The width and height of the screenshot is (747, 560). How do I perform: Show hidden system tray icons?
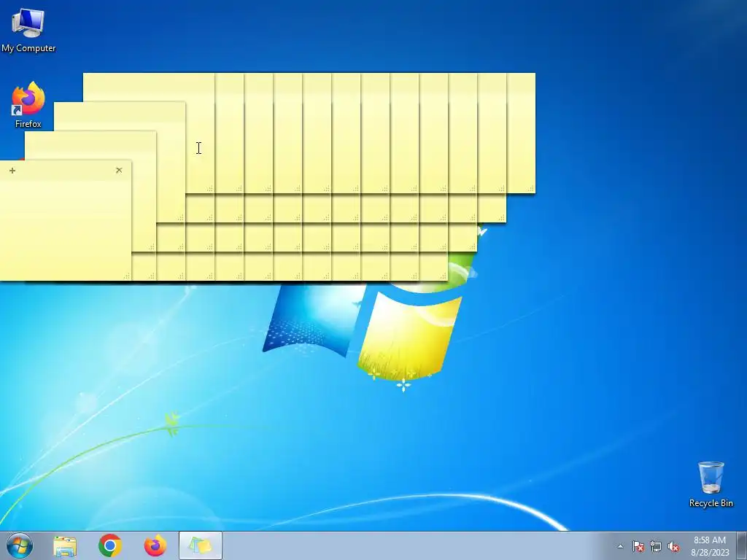pos(620,546)
